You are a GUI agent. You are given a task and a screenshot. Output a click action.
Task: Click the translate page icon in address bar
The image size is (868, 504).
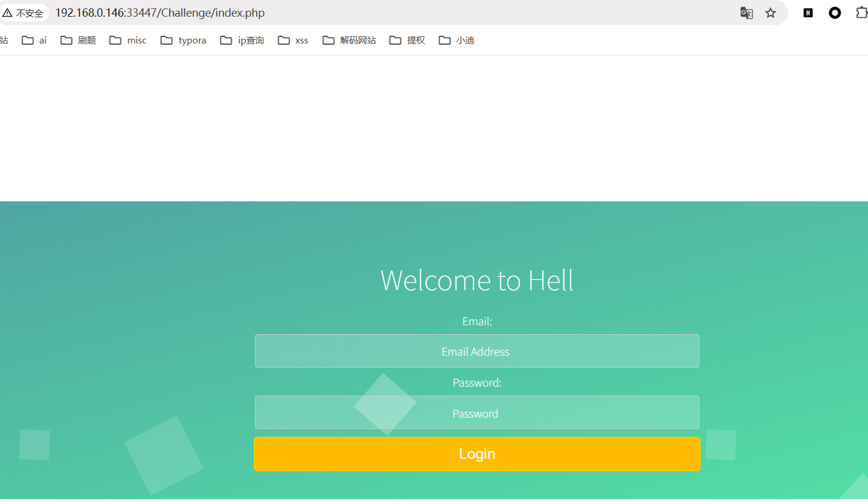746,13
